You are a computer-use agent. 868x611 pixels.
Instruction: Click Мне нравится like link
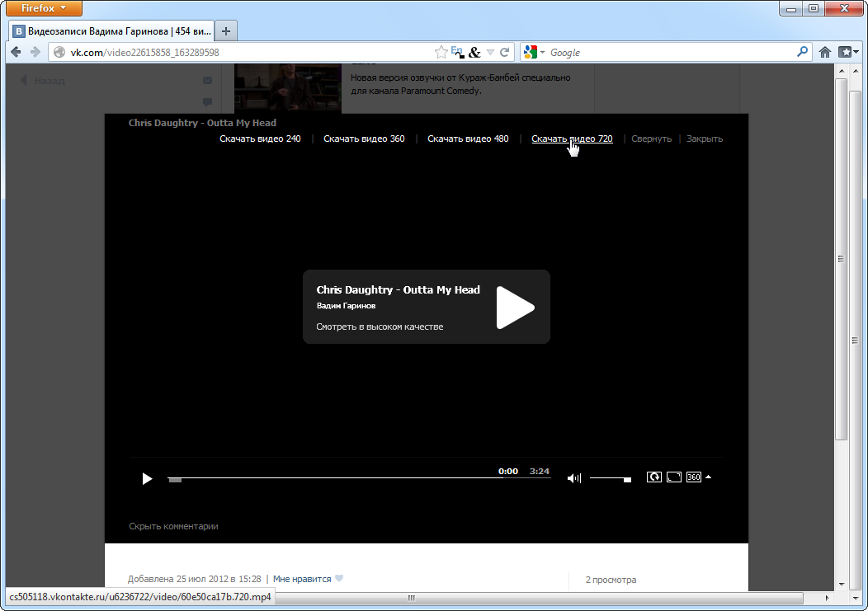(302, 579)
